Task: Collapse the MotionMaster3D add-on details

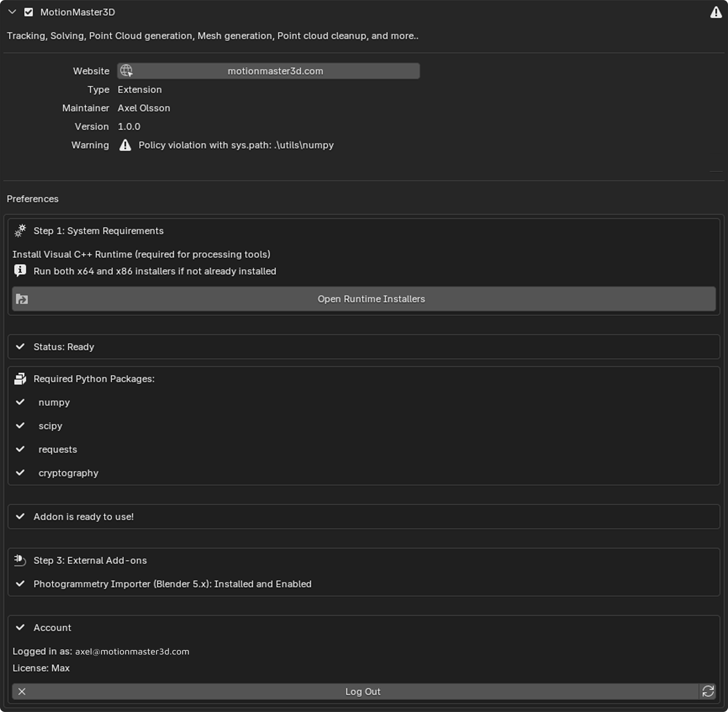Action: [x=12, y=12]
